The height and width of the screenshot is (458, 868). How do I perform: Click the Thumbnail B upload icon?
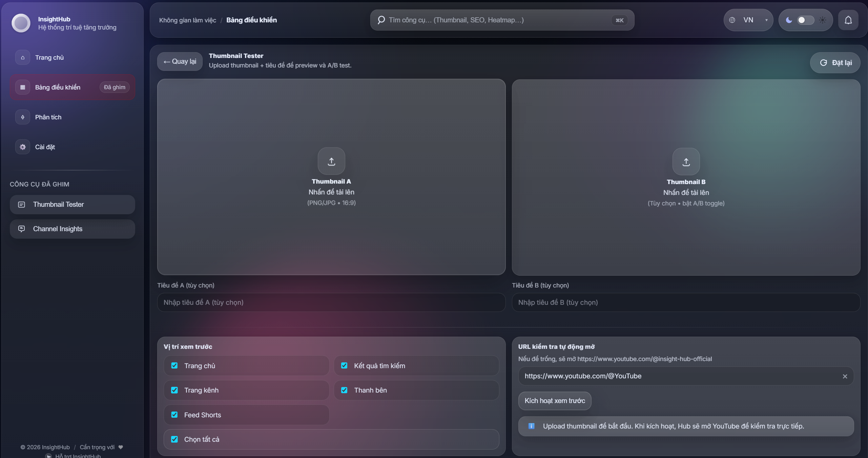pyautogui.click(x=686, y=162)
